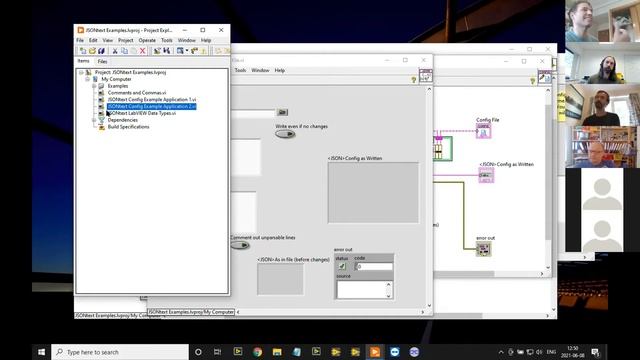Click the Config File terminal on block diagram
Screen dimensions: 640x360
pos(483,131)
